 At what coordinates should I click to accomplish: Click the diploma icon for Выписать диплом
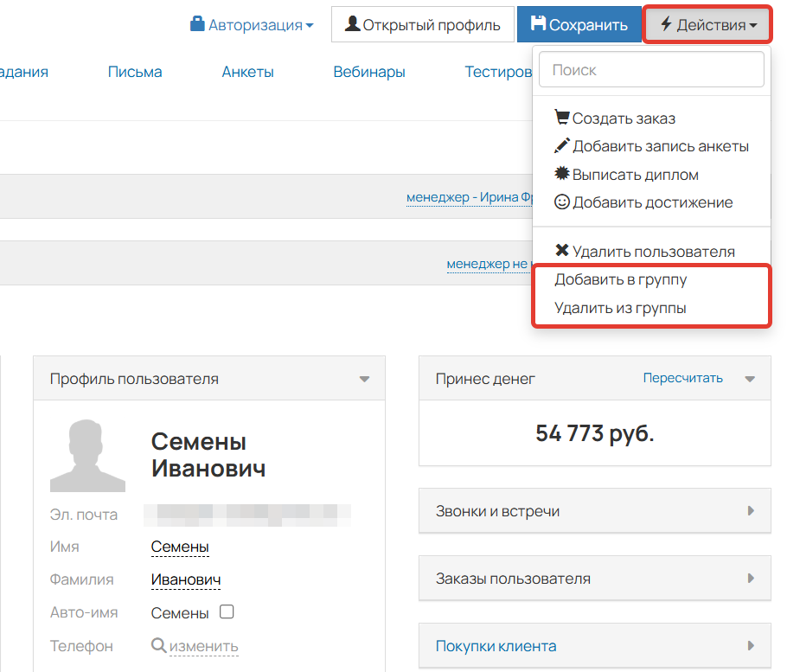pos(563,174)
